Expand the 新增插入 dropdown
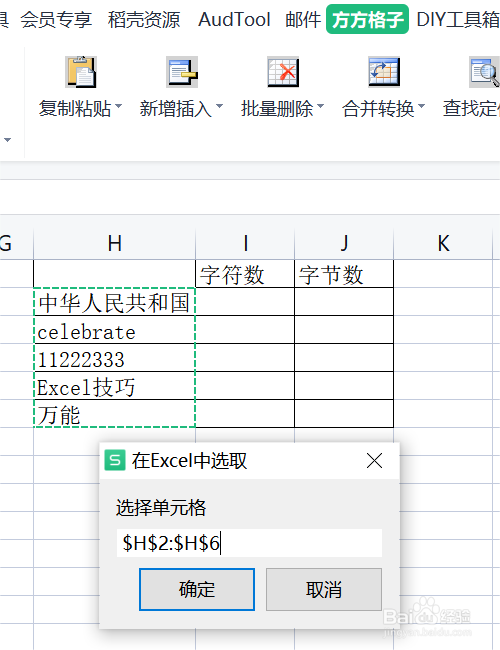Image resolution: width=500 pixels, height=650 pixels. pyautogui.click(x=220, y=107)
